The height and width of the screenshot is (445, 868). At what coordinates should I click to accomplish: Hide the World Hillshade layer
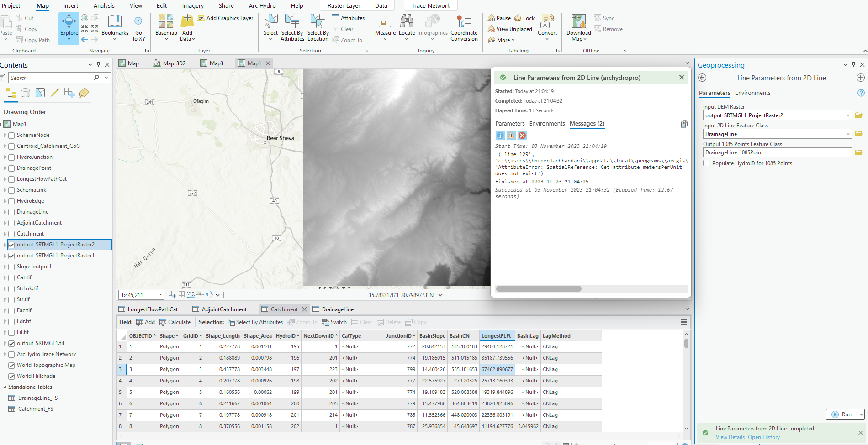point(11,376)
